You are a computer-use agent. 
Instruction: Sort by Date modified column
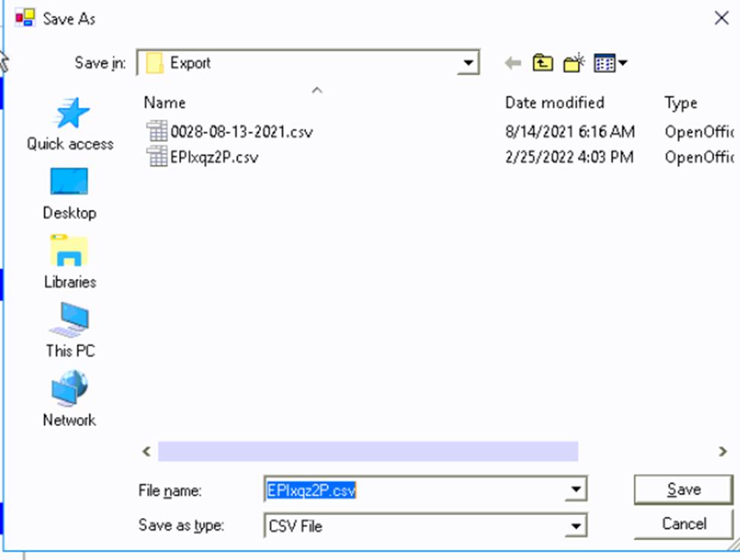[x=554, y=103]
